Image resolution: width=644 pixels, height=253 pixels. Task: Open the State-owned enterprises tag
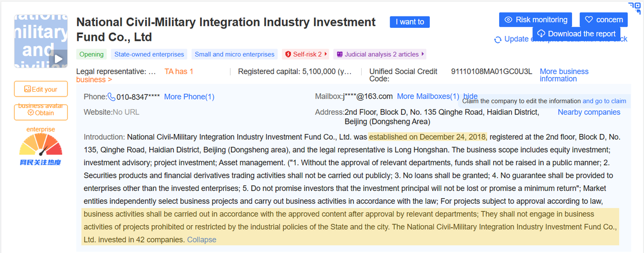pyautogui.click(x=149, y=54)
